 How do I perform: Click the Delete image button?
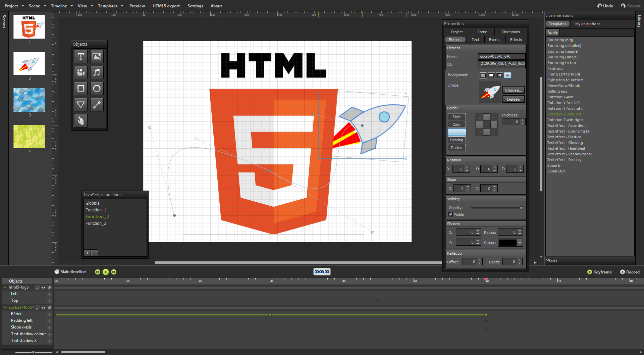click(x=514, y=99)
